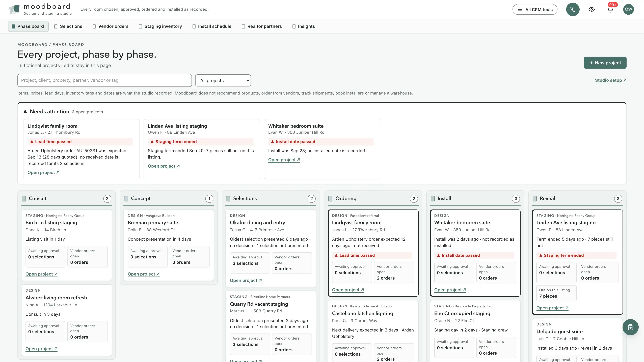This screenshot has height=362, width=644.
Task: Click the Delgado guest suite card title
Action: (559, 331)
